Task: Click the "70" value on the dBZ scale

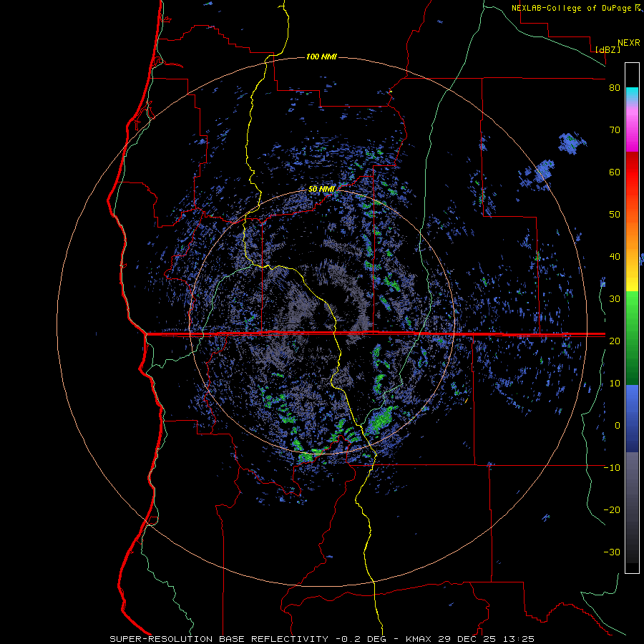Action: pyautogui.click(x=615, y=130)
